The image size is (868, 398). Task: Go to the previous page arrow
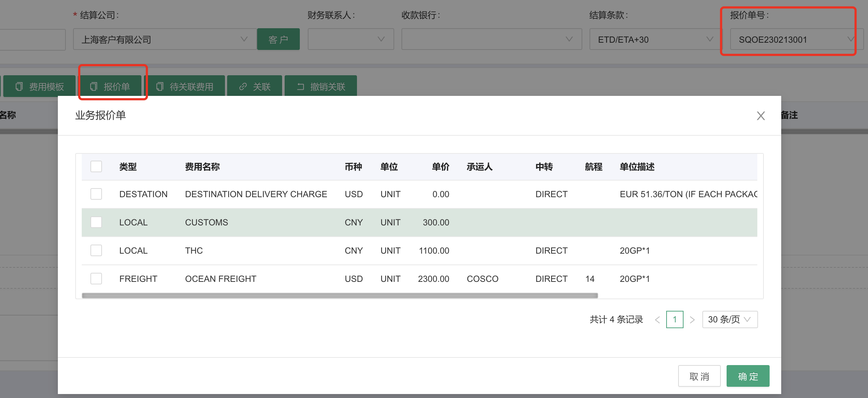point(657,320)
